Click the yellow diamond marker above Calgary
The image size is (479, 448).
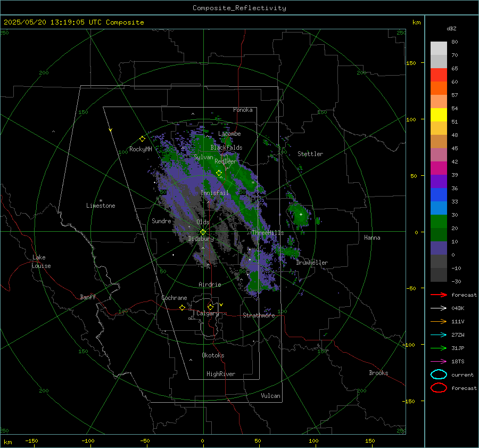point(210,307)
